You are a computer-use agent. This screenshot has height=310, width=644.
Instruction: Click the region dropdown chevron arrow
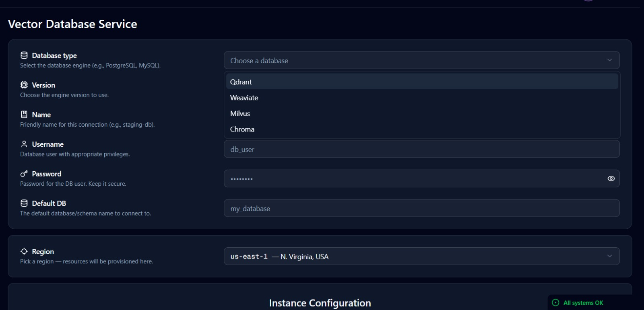[x=610, y=256]
